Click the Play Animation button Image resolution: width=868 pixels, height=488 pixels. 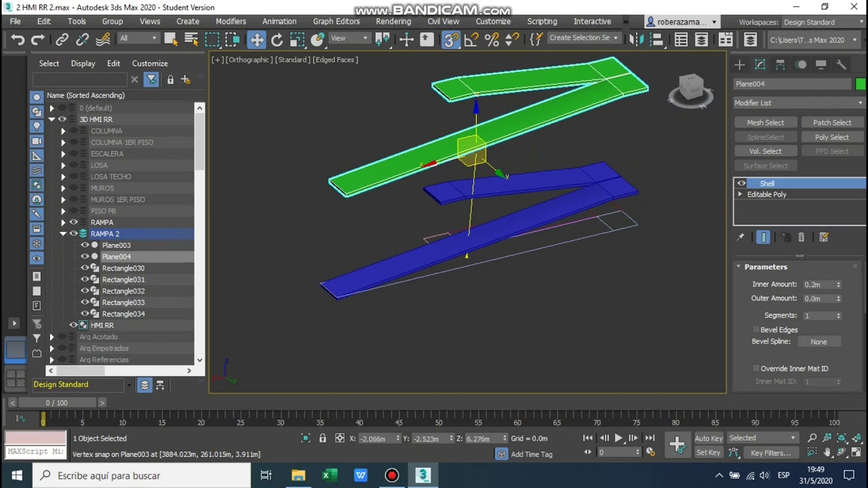tap(618, 439)
